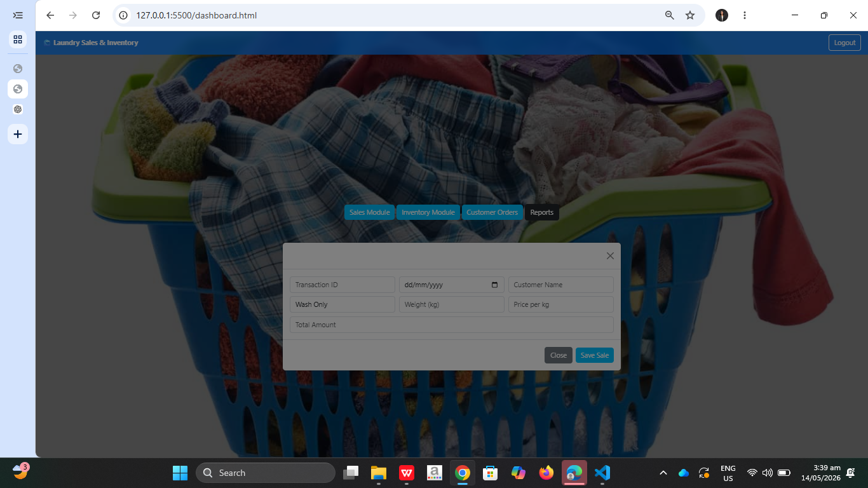The image size is (868, 488).
Task: Open volume control in tray
Action: click(768, 473)
